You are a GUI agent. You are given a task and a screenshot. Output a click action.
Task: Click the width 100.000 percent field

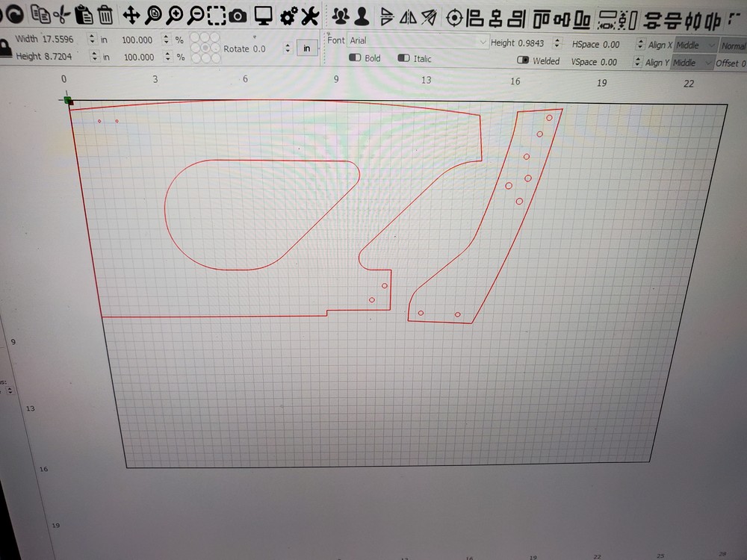point(142,40)
